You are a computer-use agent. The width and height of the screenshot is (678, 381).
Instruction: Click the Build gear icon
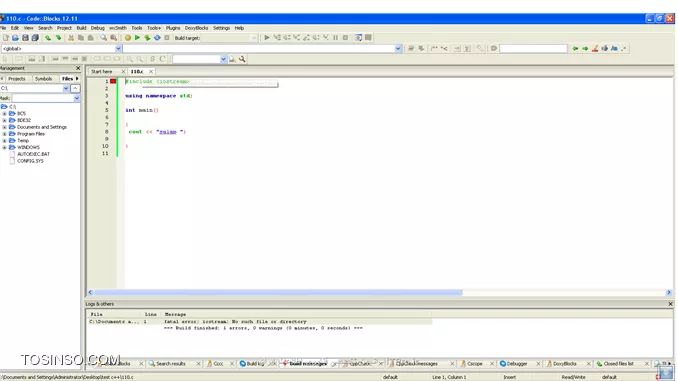128,38
